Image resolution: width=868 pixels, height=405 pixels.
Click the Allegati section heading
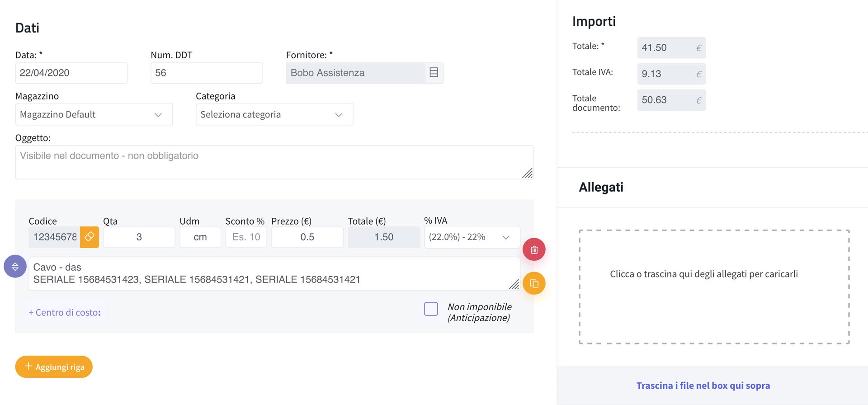point(601,187)
